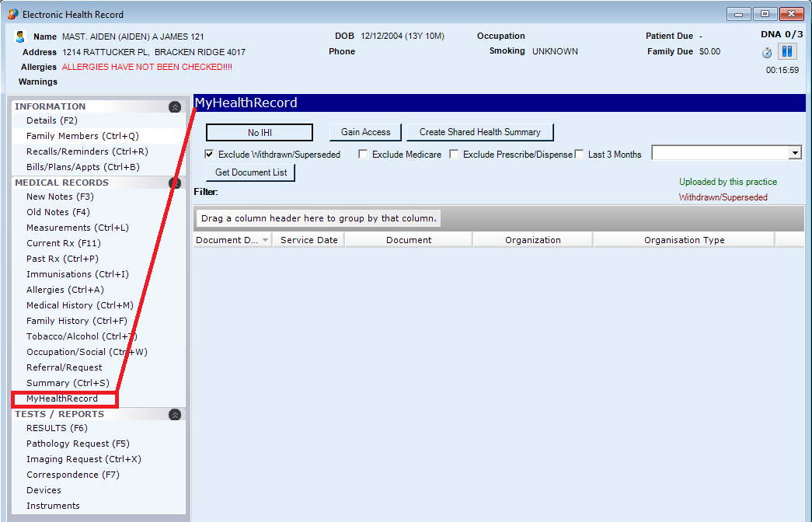This screenshot has height=522, width=812.
Task: Maximize the Electronic Health Record window
Action: click(x=765, y=14)
